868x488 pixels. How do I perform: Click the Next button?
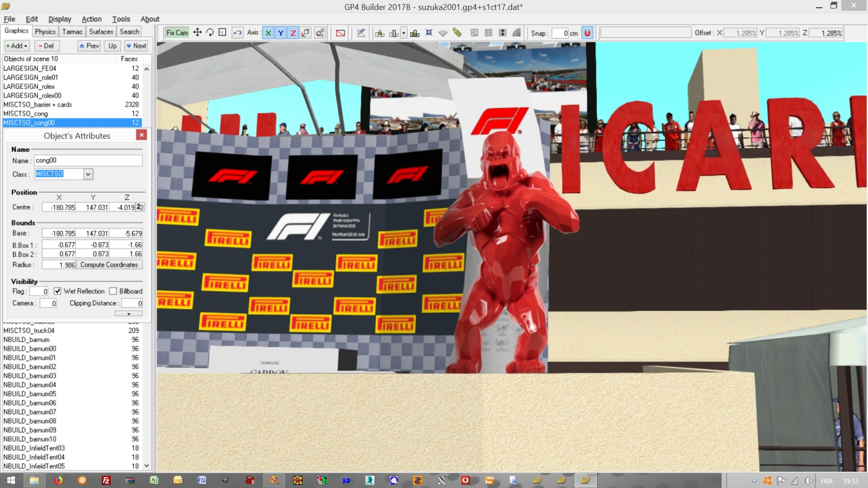point(136,46)
